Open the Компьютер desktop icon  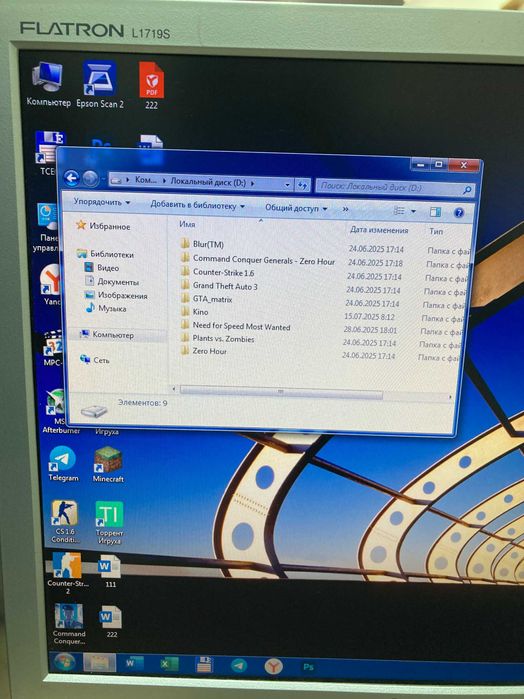click(48, 84)
